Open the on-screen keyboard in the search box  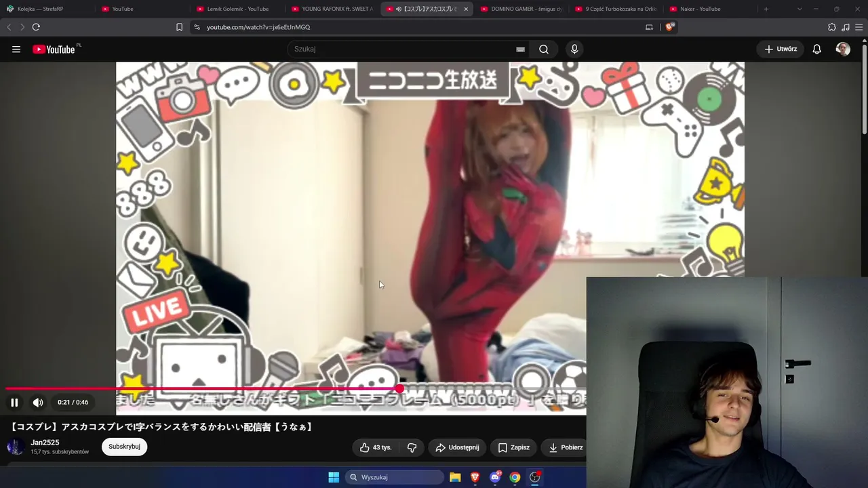click(x=520, y=49)
